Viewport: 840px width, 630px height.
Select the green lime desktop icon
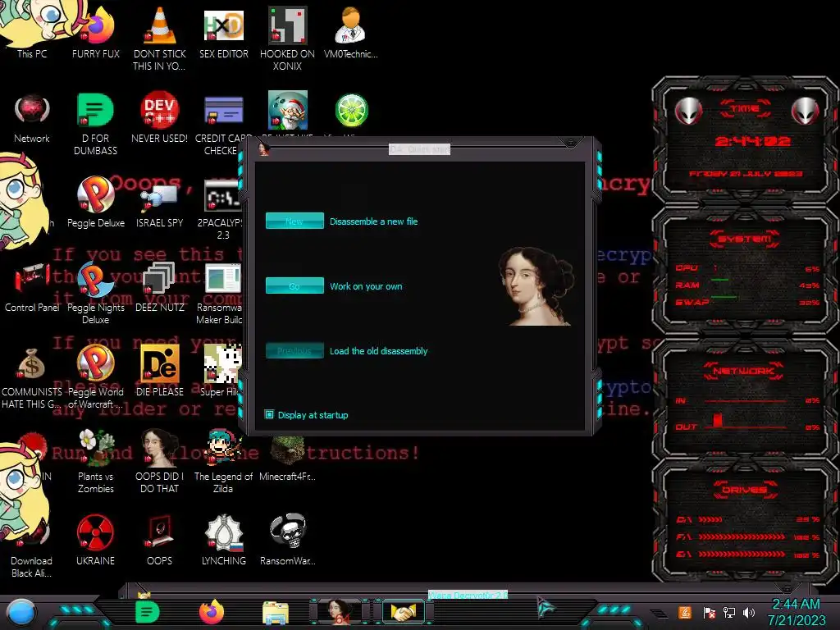click(x=351, y=111)
